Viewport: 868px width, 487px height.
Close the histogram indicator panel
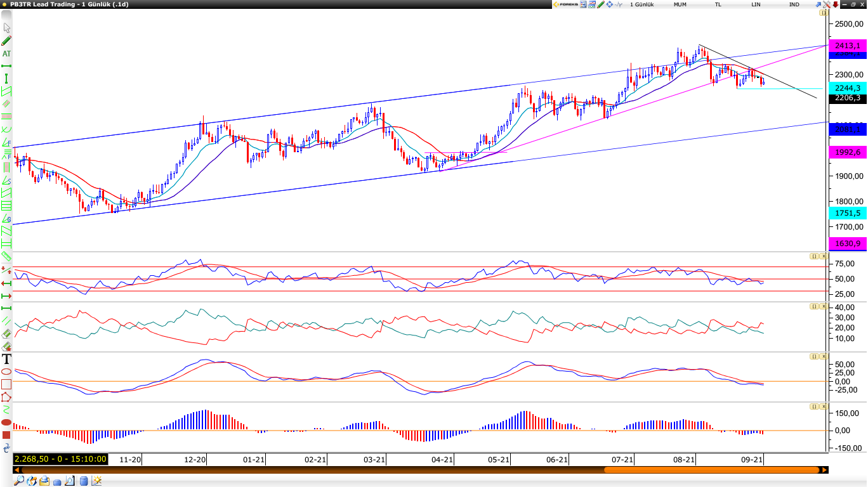823,406
